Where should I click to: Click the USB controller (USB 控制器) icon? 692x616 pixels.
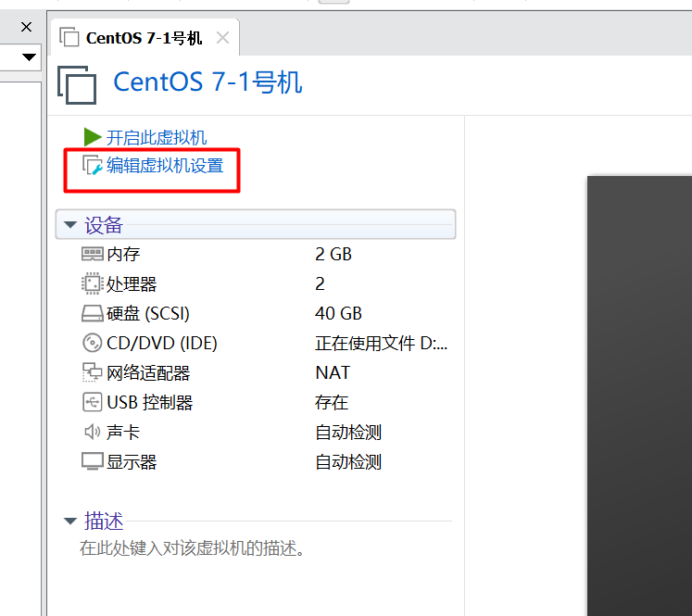coord(92,403)
